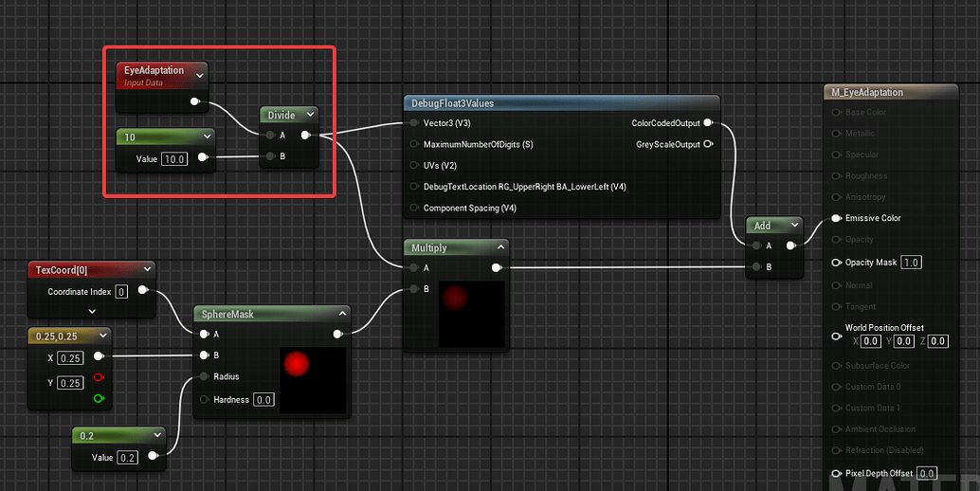Click the green channel output pin
Viewport: 980px width, 491px height.
pyautogui.click(x=99, y=398)
